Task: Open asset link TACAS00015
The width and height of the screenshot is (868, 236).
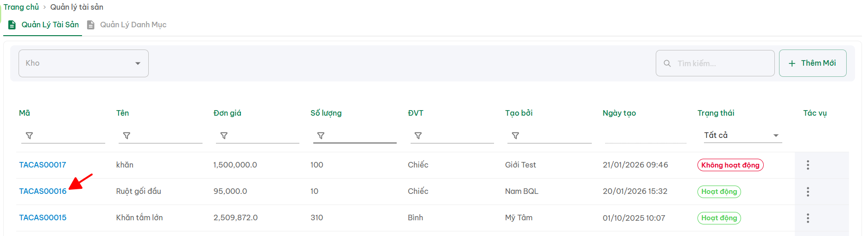Action: [x=43, y=218]
